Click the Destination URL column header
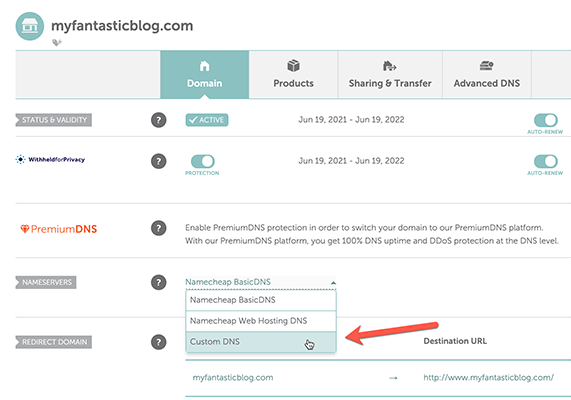The height and width of the screenshot is (400, 571). point(455,341)
